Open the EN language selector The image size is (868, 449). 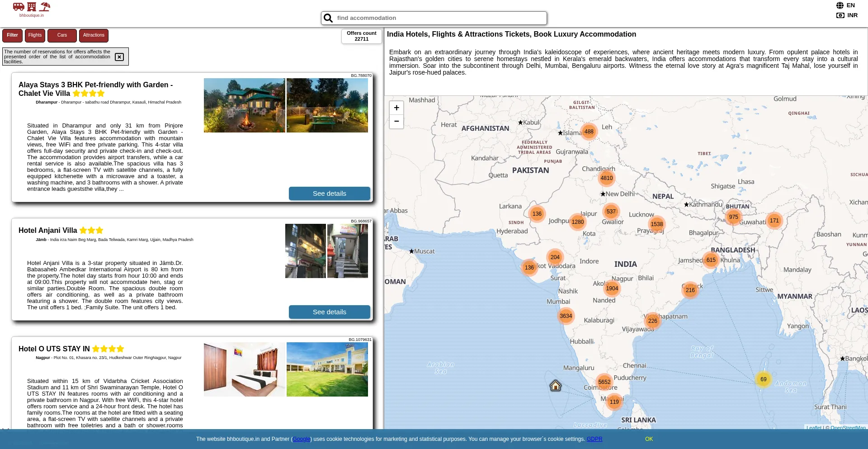[850, 5]
